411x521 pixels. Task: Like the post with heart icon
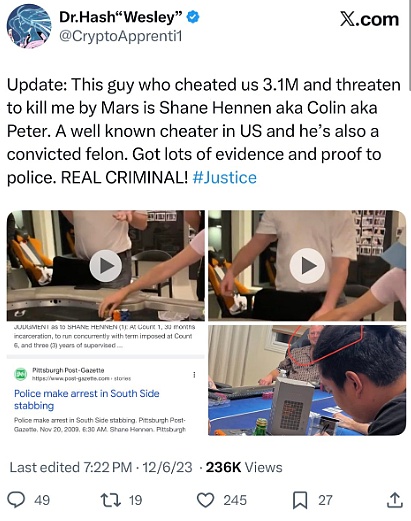pyautogui.click(x=205, y=500)
